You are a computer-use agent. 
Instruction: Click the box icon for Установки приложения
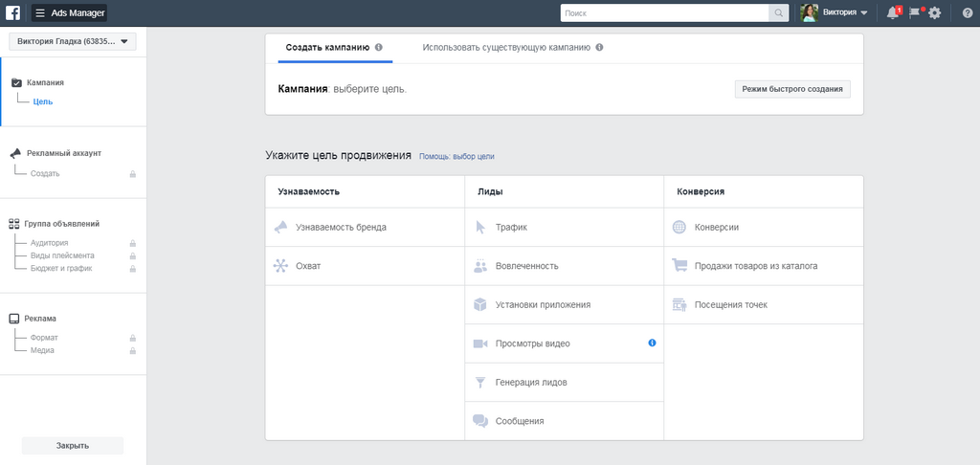[x=480, y=305]
